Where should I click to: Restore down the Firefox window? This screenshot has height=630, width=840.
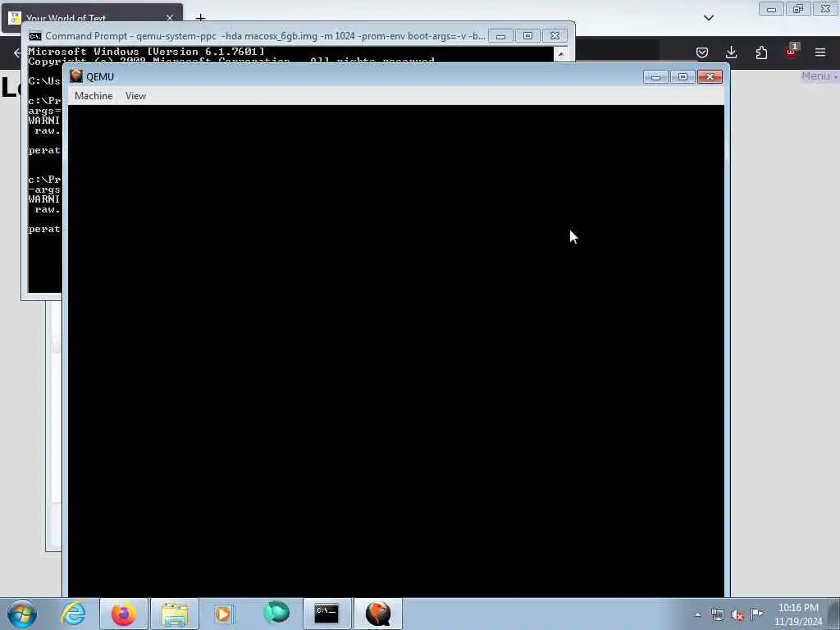tap(798, 9)
